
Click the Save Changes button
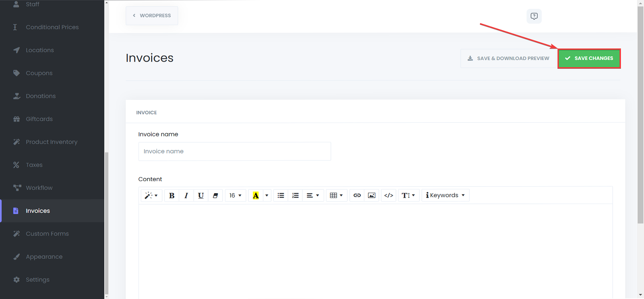589,58
